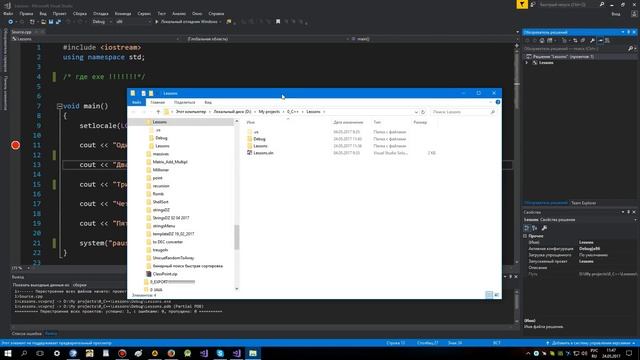Open the Explorer address history dropdown
This screenshot has width=640, height=360.
tap(416, 112)
